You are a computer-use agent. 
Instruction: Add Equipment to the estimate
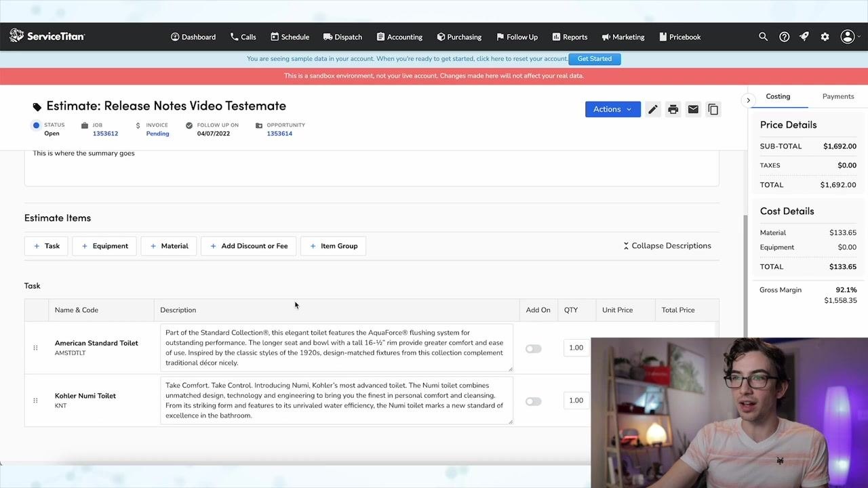tap(104, 246)
